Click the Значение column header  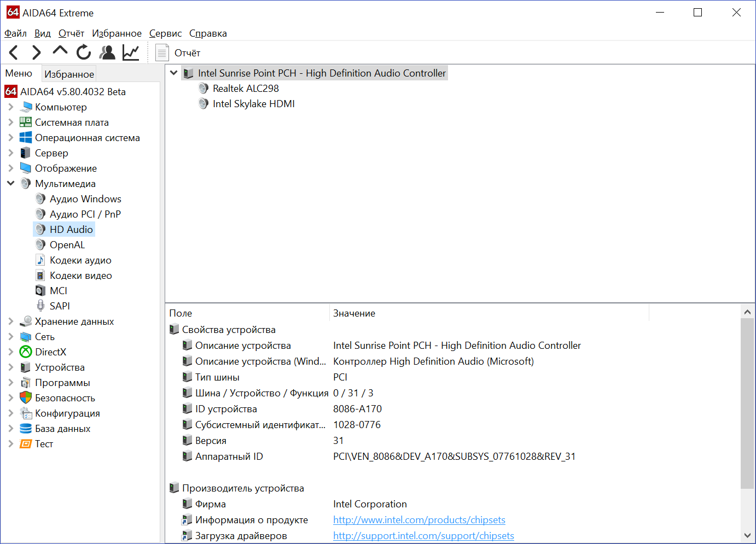[x=489, y=313]
